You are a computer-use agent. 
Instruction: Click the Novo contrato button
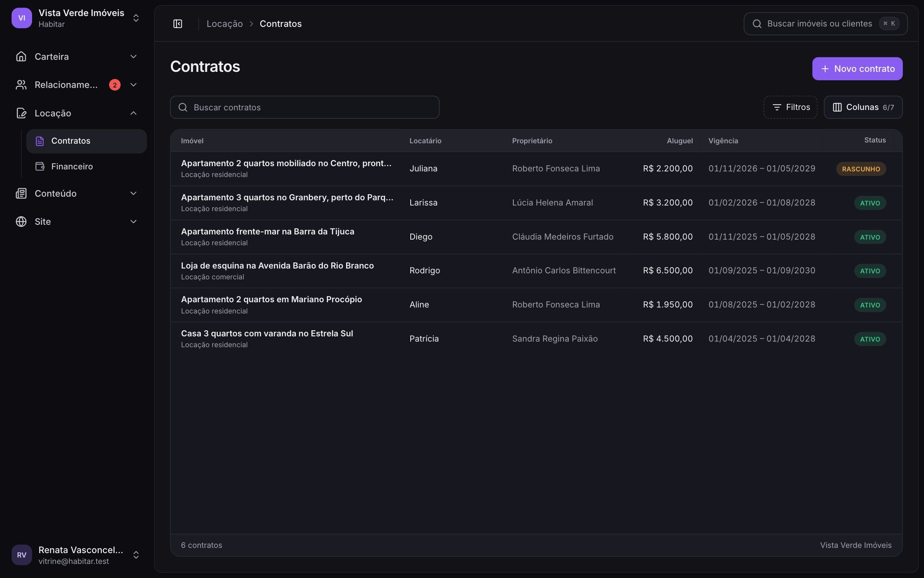click(857, 69)
